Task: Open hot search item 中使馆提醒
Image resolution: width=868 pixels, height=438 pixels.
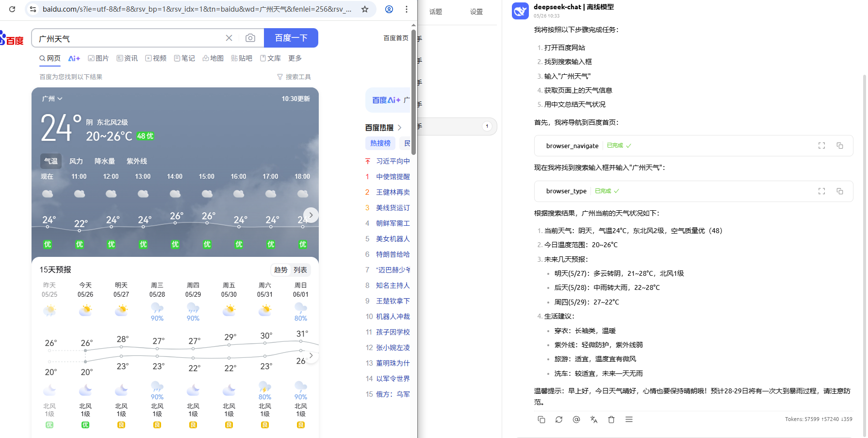Action: (x=393, y=177)
